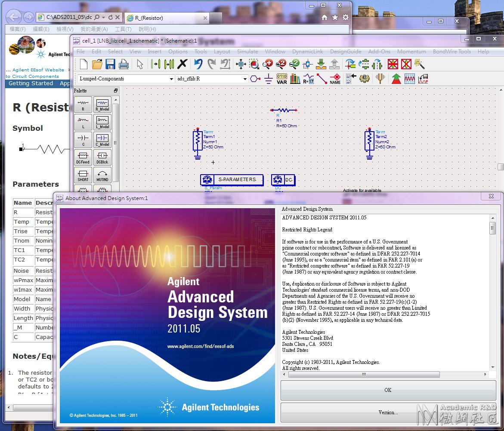
Task: Open the Insert menu in ADS
Action: click(x=155, y=51)
